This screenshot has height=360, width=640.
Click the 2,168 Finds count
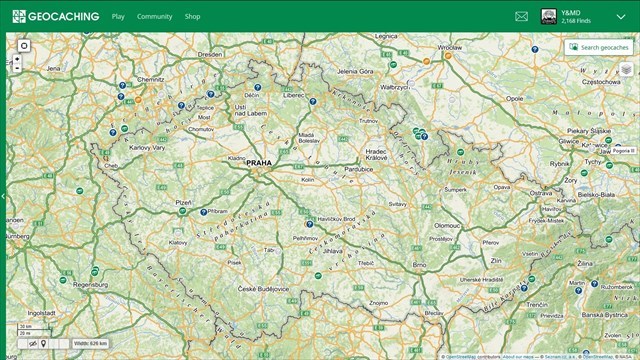click(x=576, y=21)
